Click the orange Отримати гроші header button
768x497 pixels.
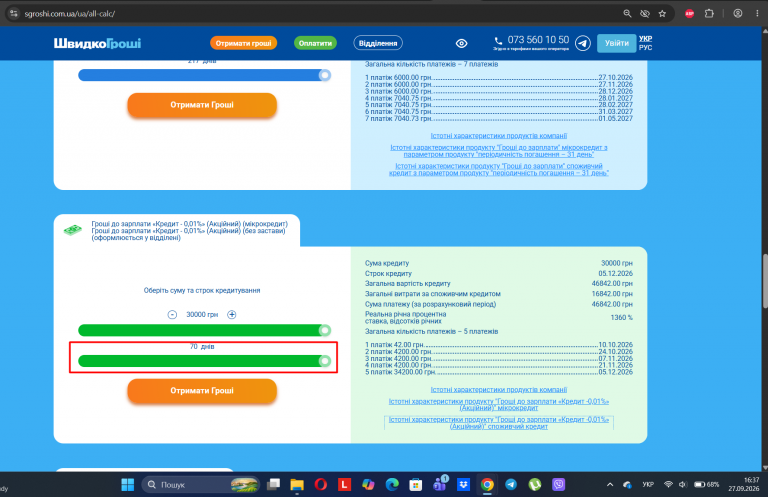pyautogui.click(x=243, y=43)
